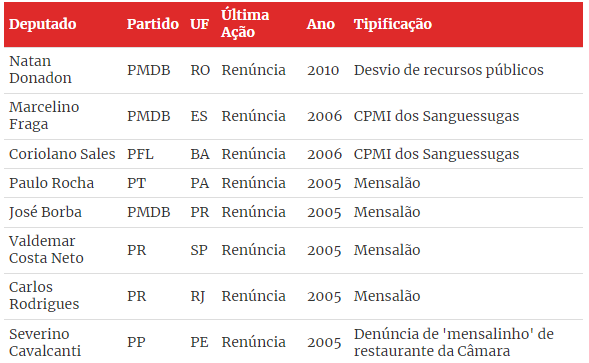
Task: Click the Deputado column header
Action: tap(42, 24)
